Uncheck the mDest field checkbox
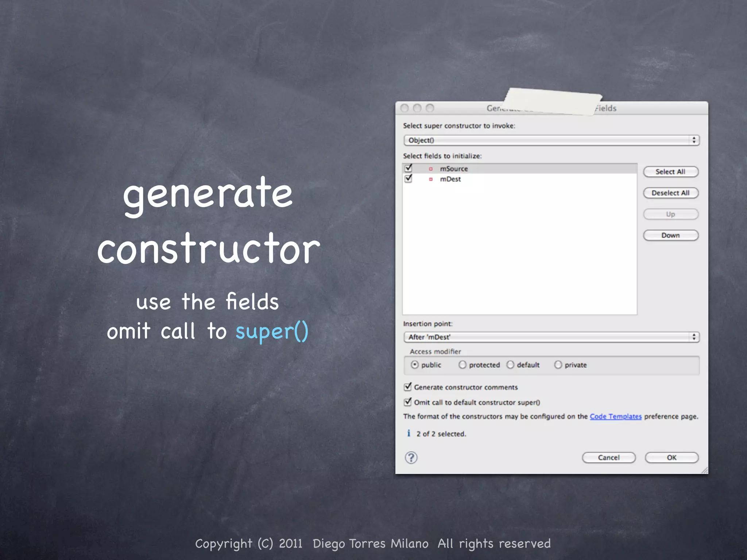The height and width of the screenshot is (560, 747). pyautogui.click(x=409, y=178)
